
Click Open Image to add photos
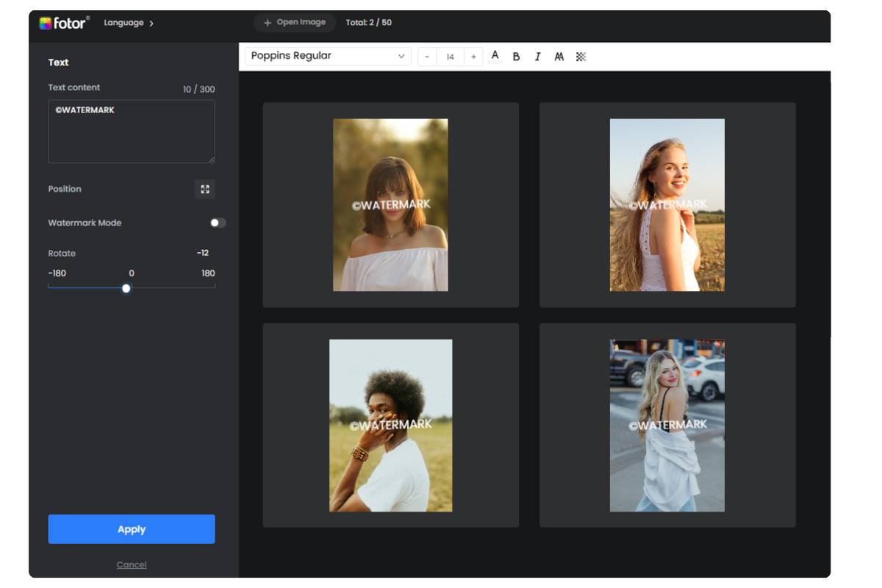(294, 22)
